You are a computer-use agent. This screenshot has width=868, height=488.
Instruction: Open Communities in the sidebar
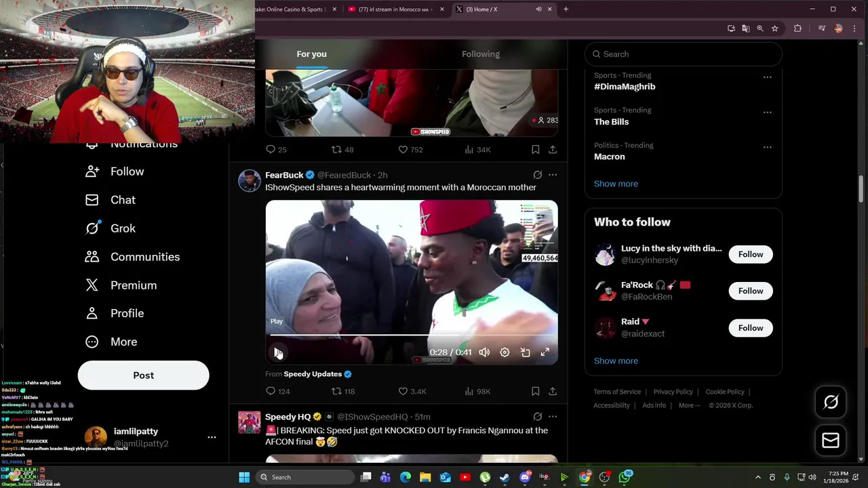click(132, 257)
